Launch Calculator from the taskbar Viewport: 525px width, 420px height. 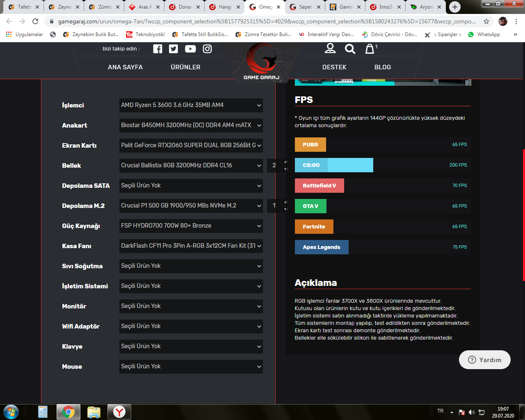pyautogui.click(x=43, y=412)
